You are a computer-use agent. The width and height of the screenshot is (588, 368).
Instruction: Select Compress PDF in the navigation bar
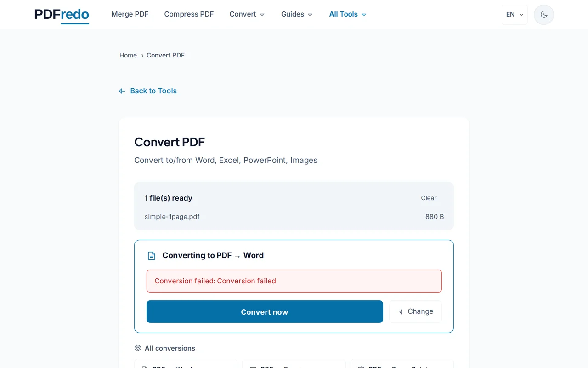pyautogui.click(x=189, y=14)
